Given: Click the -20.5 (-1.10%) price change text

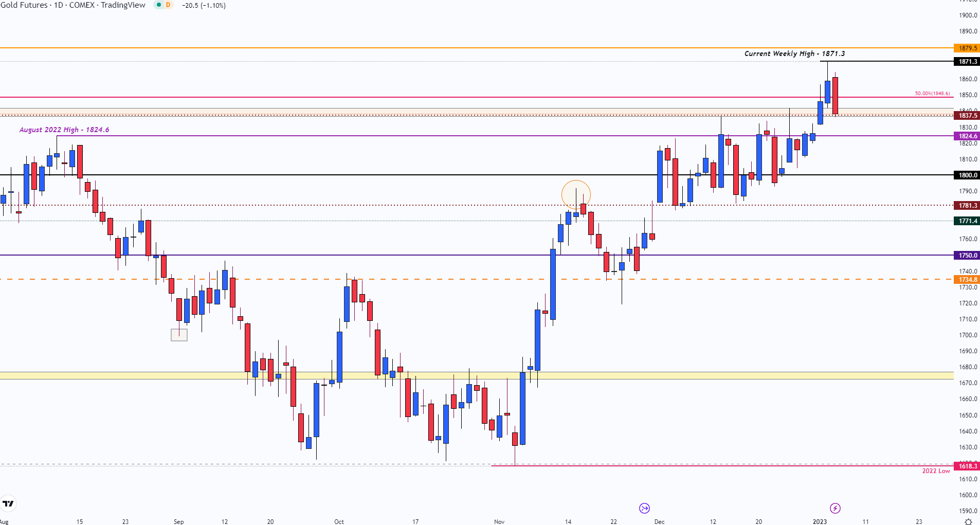Looking at the screenshot, I should 204,6.
